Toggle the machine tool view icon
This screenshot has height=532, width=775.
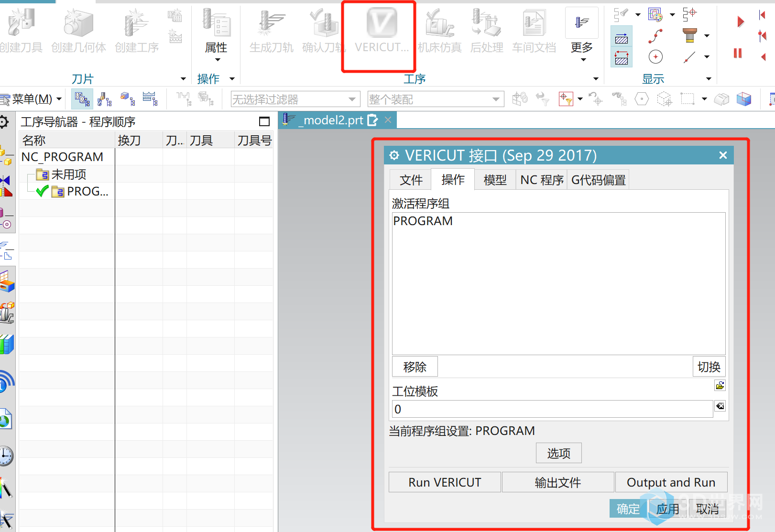pos(104,99)
